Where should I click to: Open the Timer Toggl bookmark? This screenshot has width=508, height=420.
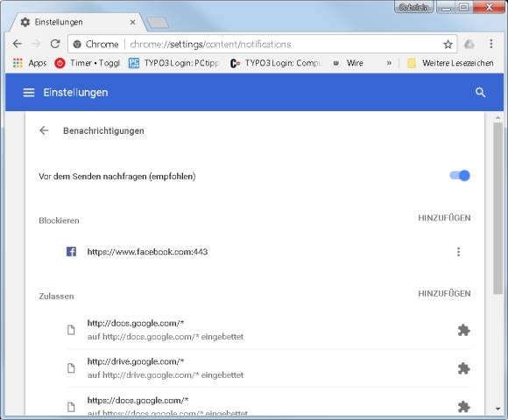[x=88, y=63]
